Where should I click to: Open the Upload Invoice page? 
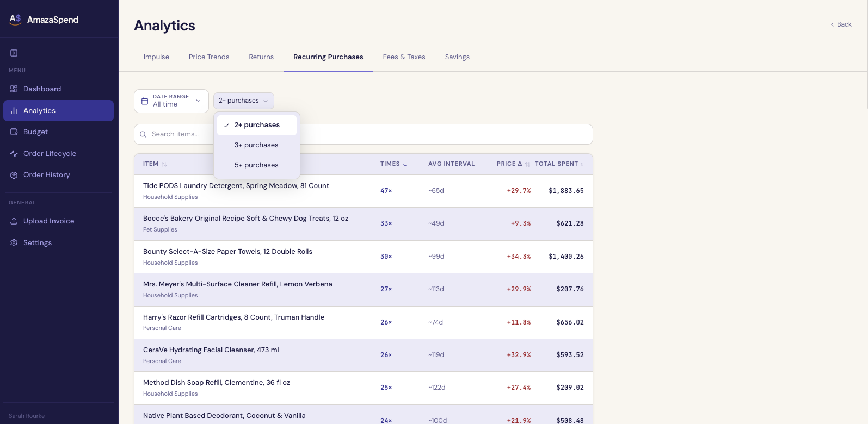pyautogui.click(x=58, y=221)
